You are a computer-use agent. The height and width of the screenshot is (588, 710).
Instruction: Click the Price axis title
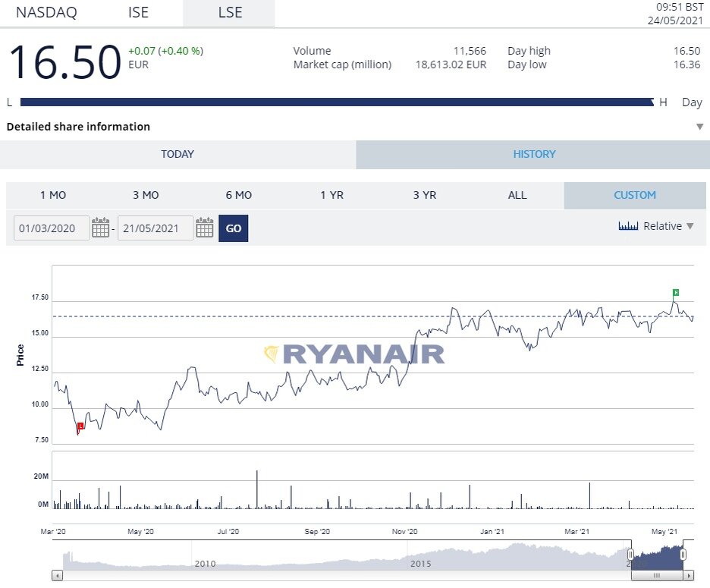[20, 355]
